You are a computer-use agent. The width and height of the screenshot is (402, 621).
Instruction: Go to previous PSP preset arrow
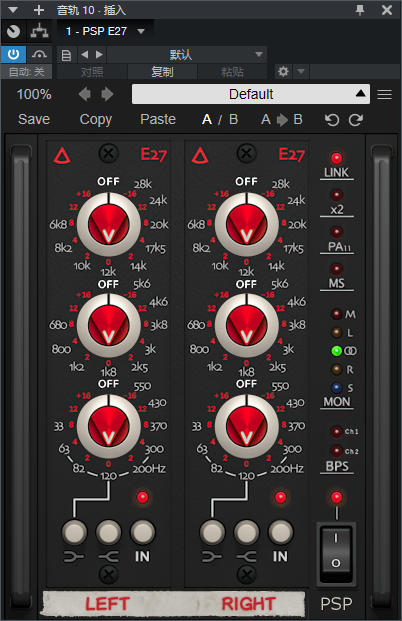point(85,94)
